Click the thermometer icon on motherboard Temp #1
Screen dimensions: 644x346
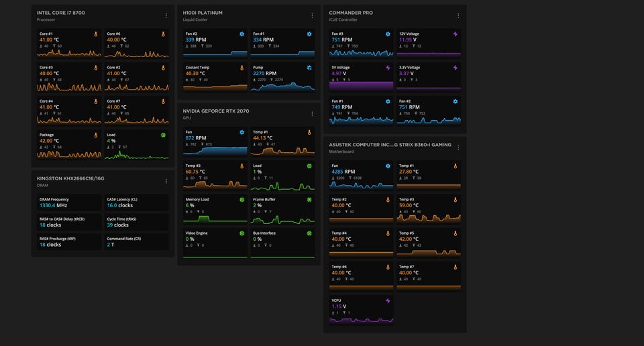455,166
